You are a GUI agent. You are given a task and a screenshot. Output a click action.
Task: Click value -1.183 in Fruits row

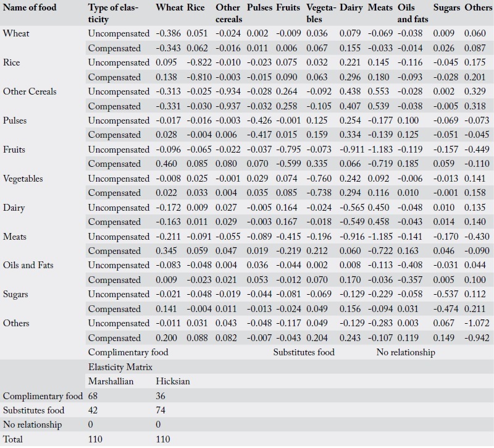[x=380, y=150]
